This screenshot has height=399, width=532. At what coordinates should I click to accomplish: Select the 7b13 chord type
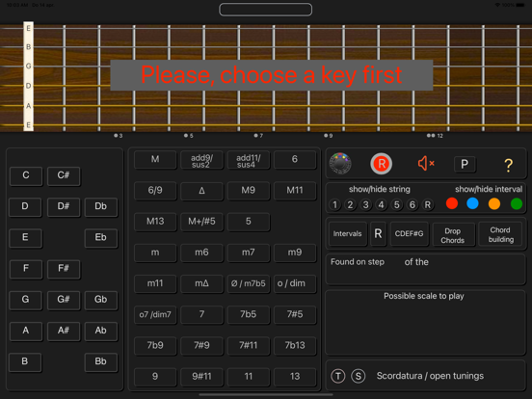tap(295, 346)
